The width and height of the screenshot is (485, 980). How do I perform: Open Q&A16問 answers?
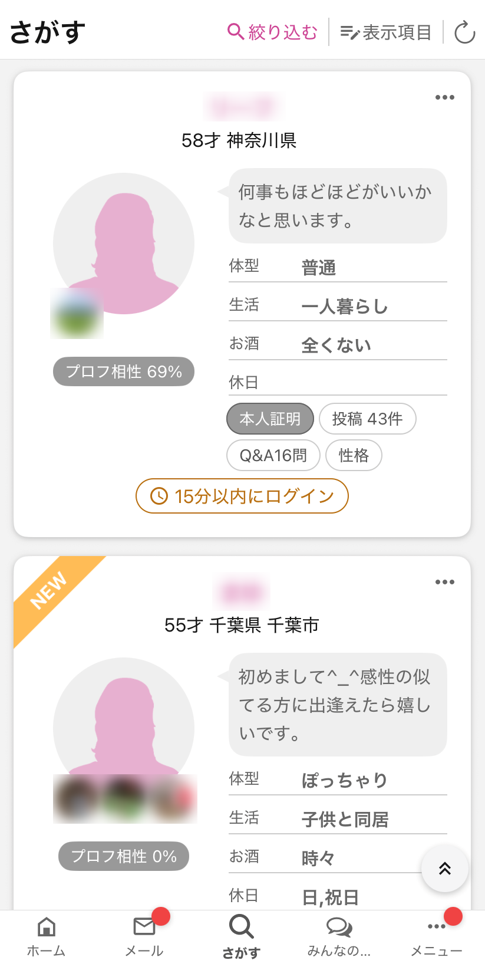[x=273, y=455]
